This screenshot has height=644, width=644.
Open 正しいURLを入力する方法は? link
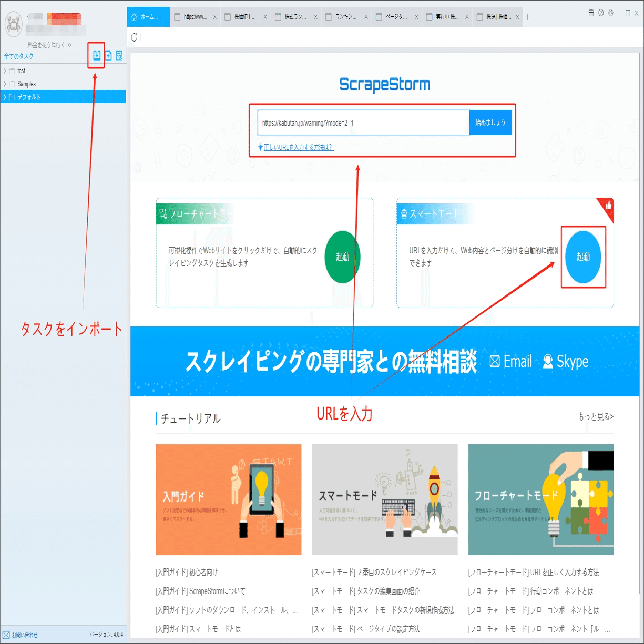click(298, 147)
